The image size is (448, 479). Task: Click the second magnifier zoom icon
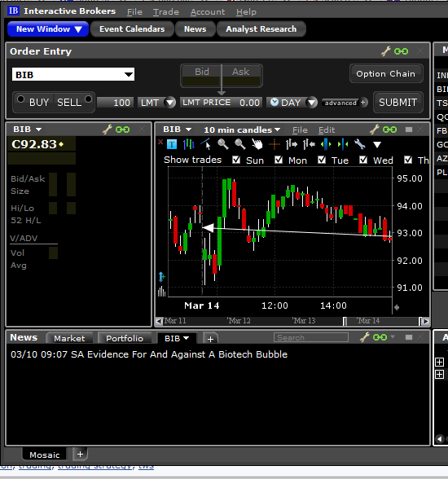[240, 144]
